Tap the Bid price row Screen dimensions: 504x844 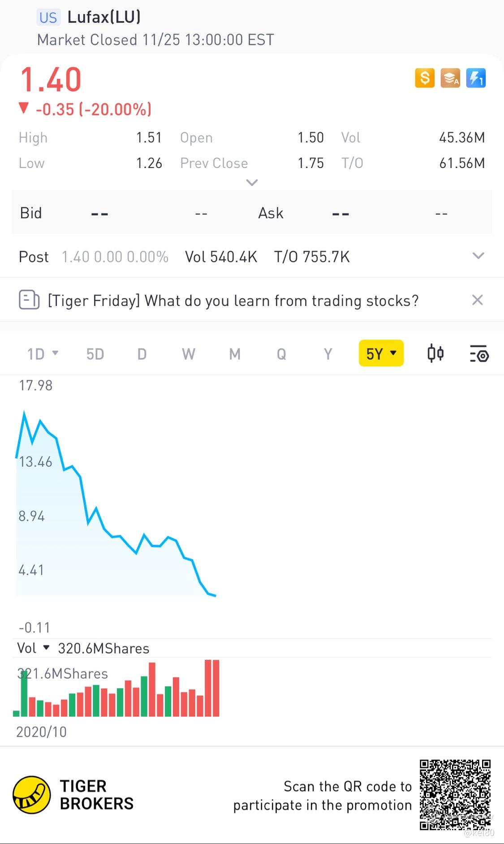134,213
